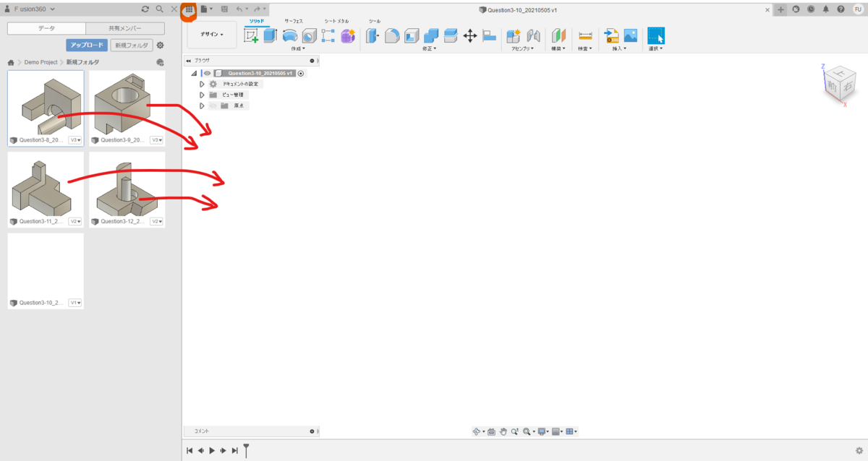Toggle visibility of Question3-10_20210505 v1 component
Screen dimensions: 868x461
click(208, 73)
